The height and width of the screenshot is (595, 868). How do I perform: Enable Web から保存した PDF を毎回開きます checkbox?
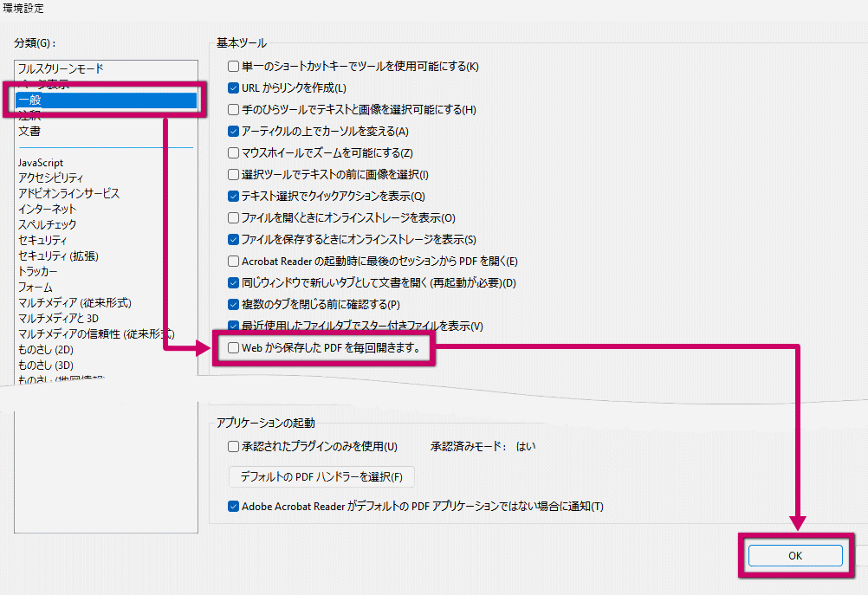(233, 348)
